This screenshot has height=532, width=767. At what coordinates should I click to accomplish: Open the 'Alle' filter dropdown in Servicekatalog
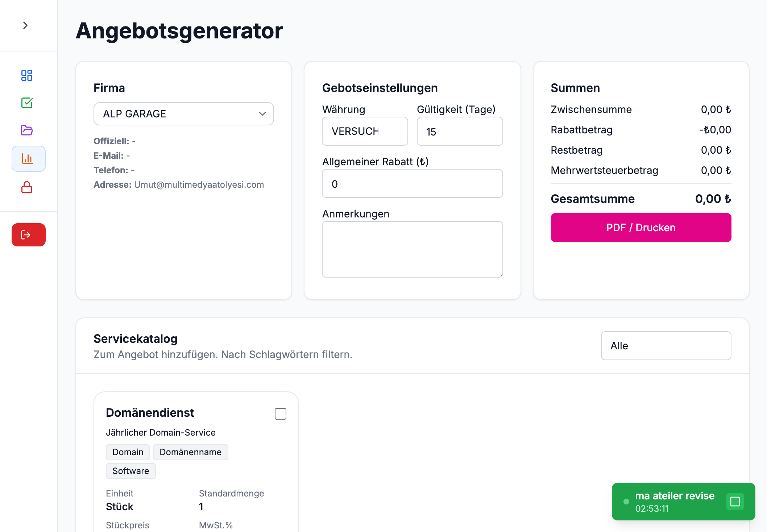(x=666, y=346)
